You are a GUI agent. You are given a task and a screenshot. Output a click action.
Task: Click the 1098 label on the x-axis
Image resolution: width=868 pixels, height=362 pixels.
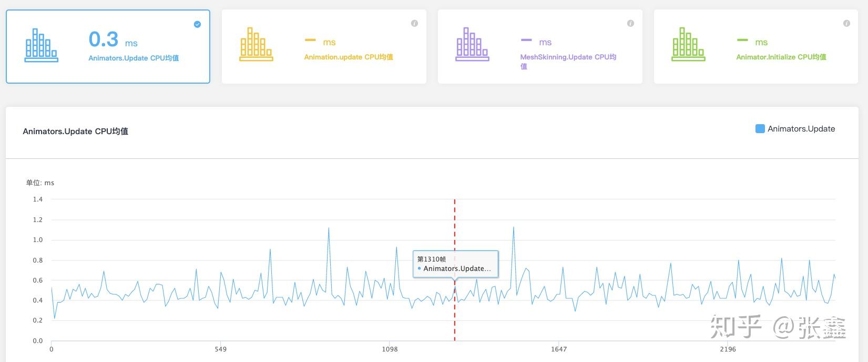coord(390,349)
